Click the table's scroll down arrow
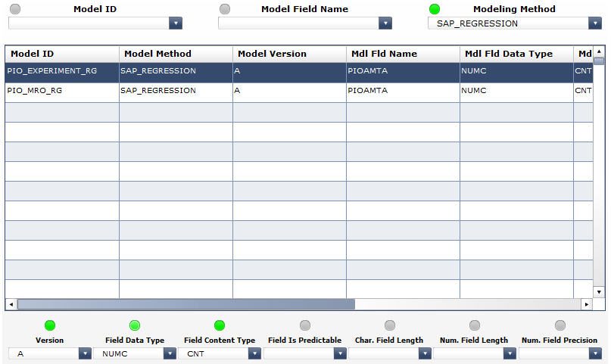 click(x=599, y=292)
